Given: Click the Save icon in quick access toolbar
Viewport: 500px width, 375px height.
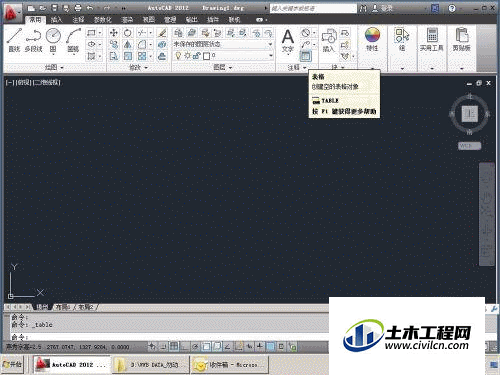Looking at the screenshot, I should pos(54,8).
